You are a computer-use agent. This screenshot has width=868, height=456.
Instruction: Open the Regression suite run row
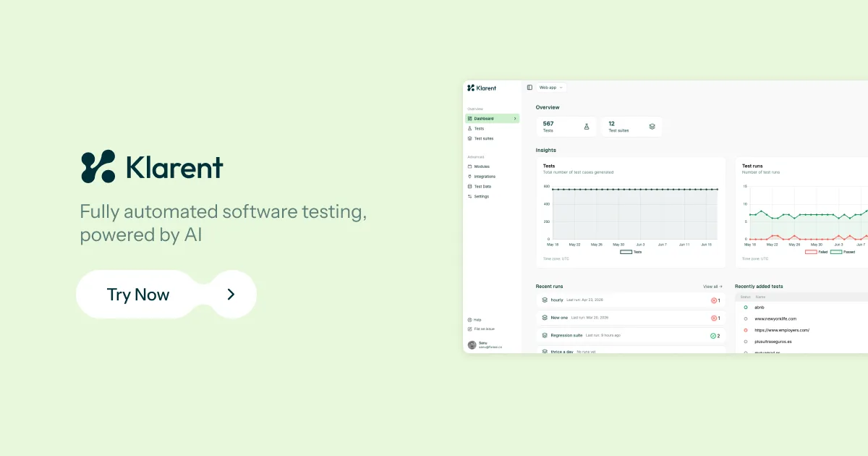coord(630,336)
